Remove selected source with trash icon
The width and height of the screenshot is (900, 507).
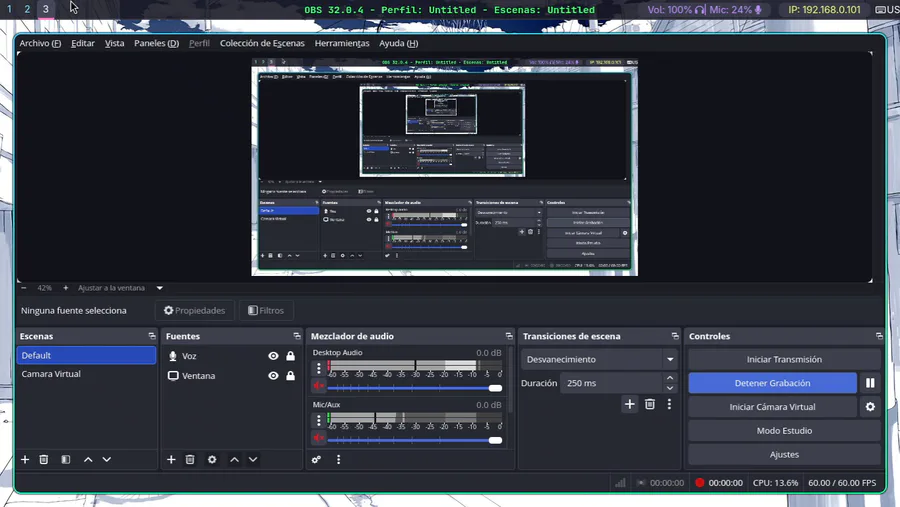point(190,459)
